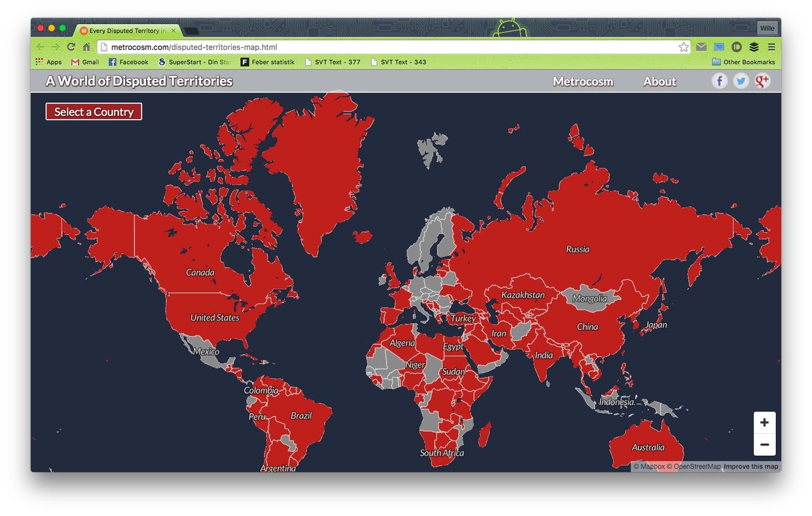Click the Kazakhstan map label
Image resolution: width=812 pixels, height=516 pixels.
(x=523, y=295)
